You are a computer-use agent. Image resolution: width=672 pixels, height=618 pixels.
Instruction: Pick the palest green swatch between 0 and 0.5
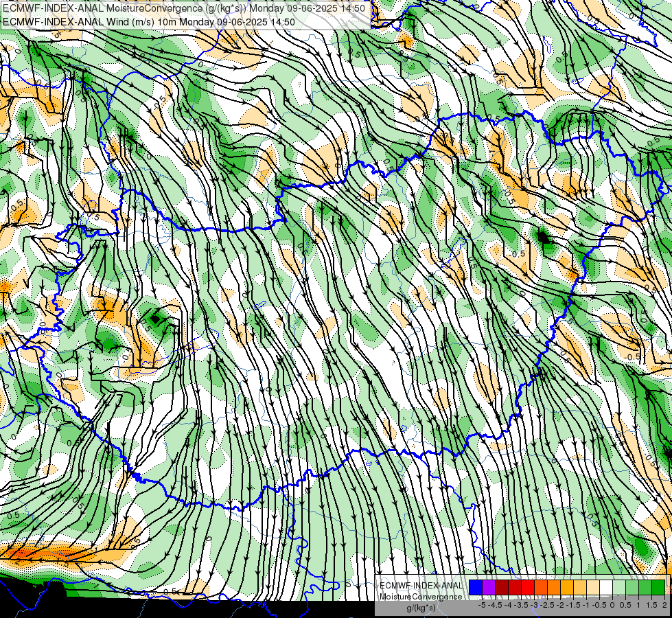(619, 588)
